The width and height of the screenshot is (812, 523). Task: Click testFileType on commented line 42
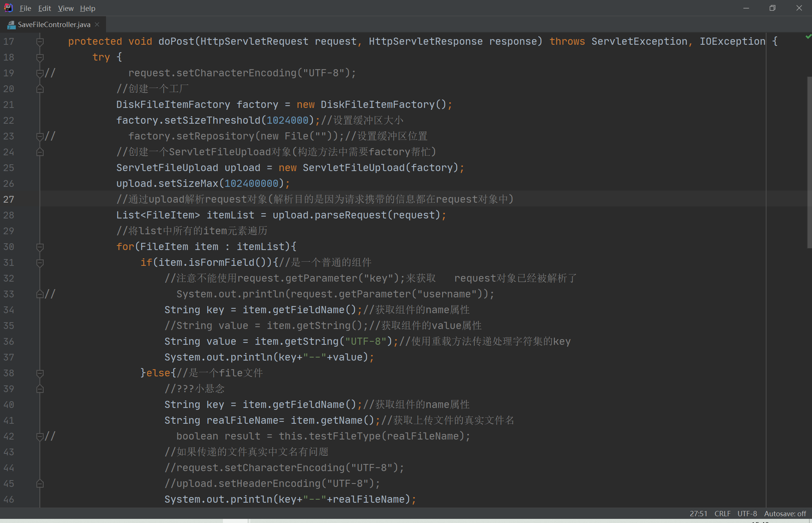(x=345, y=436)
